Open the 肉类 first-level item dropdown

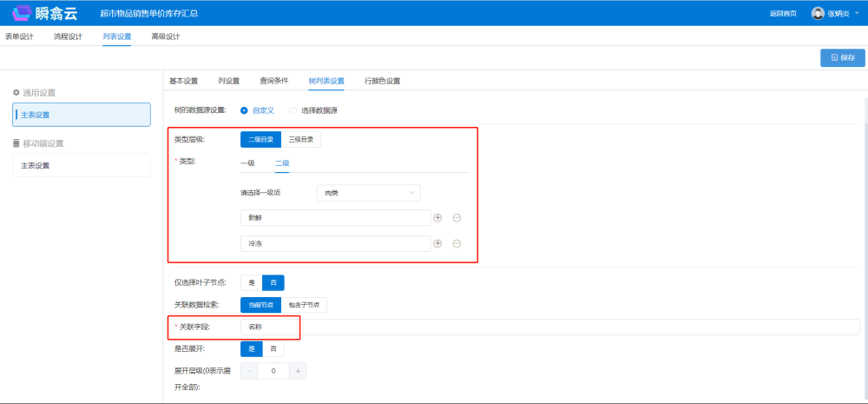369,192
